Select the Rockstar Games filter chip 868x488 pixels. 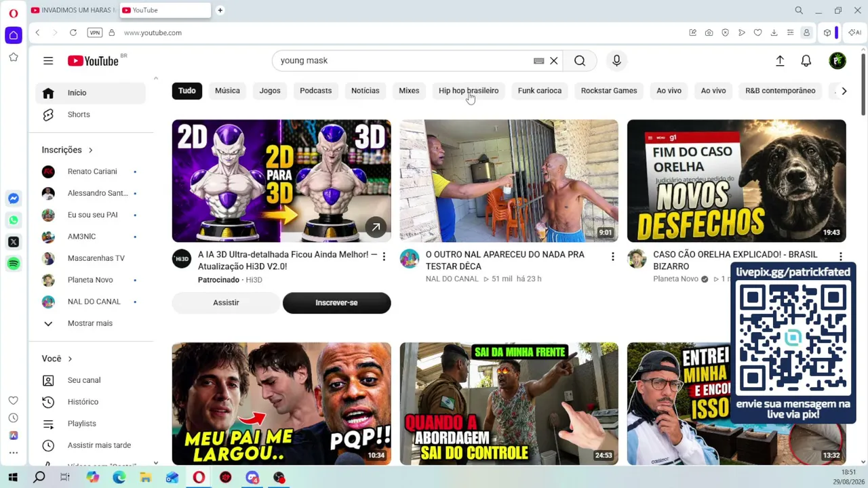tap(609, 91)
